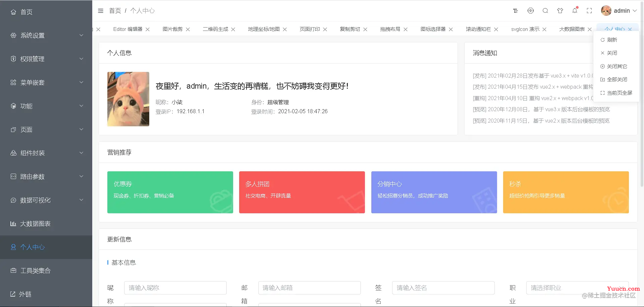The width and height of the screenshot is (644, 307).
Task: Open the 优惠券 green card
Action: pos(170,192)
